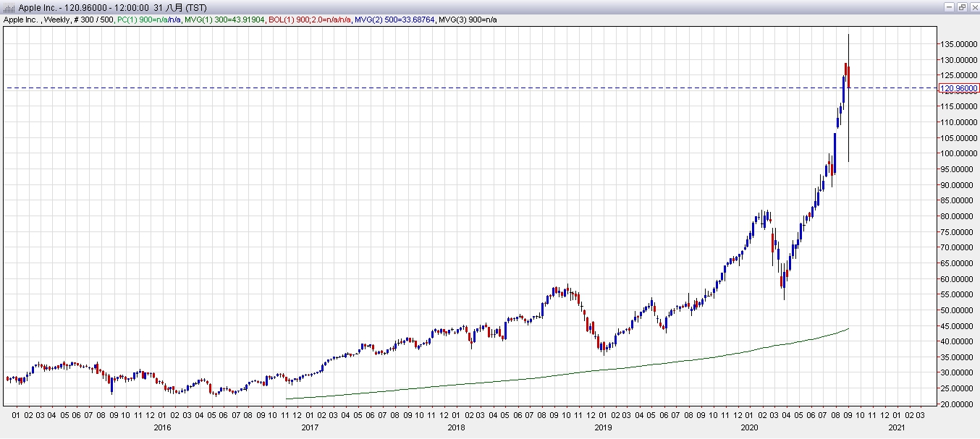Restore down the chart window
Viewport: 980px width, 439px height.
(x=961, y=7)
